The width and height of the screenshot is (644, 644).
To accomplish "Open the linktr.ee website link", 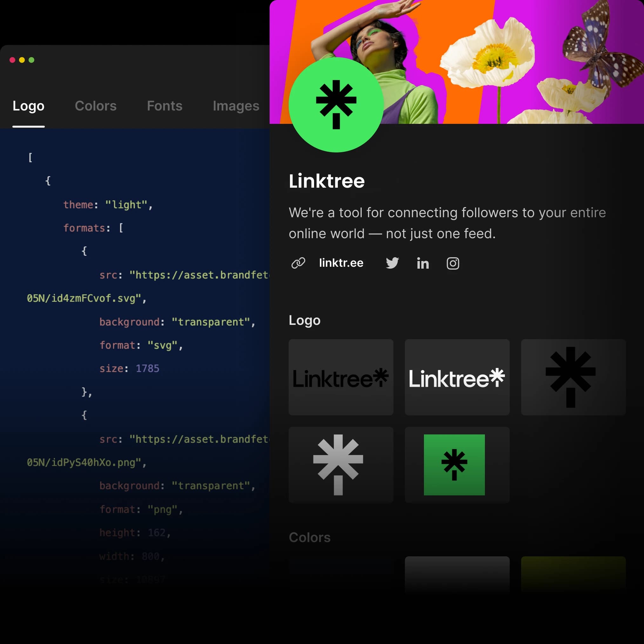I will tap(341, 263).
